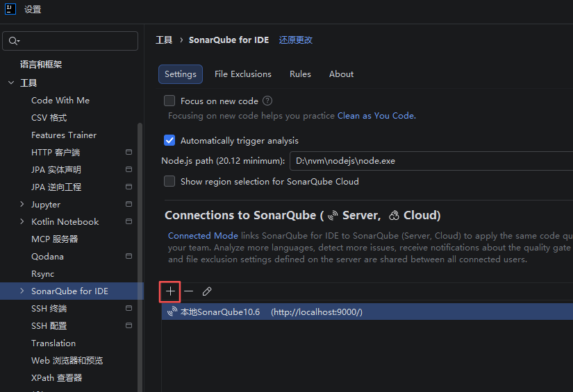The width and height of the screenshot is (573, 392).
Task: Open CSV 格式 settings
Action: point(49,117)
